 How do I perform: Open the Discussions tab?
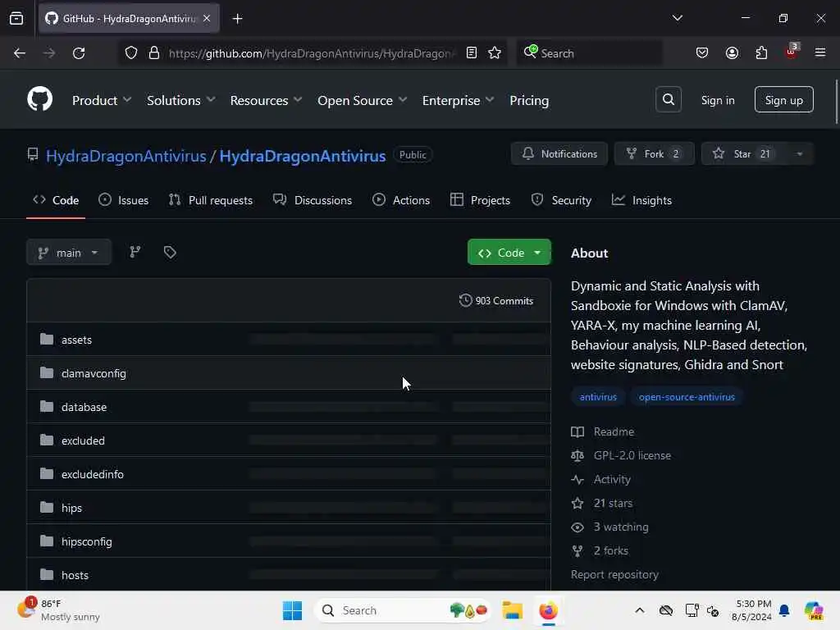313,200
